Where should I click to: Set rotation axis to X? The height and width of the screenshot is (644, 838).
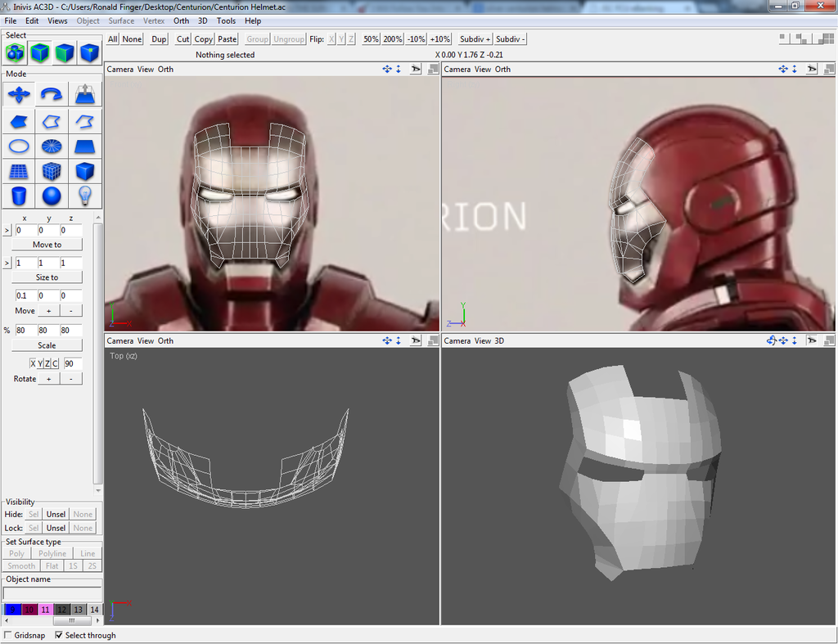[33, 363]
